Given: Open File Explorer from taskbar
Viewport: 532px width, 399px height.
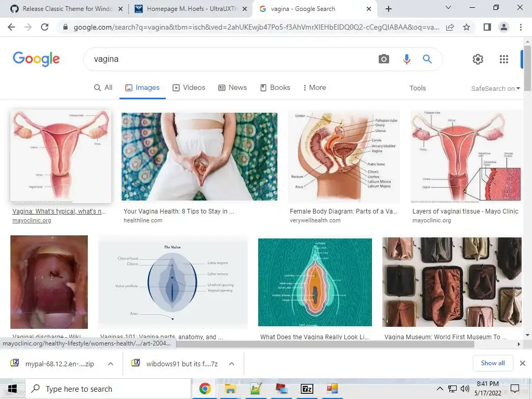Looking at the screenshot, I should point(230,389).
